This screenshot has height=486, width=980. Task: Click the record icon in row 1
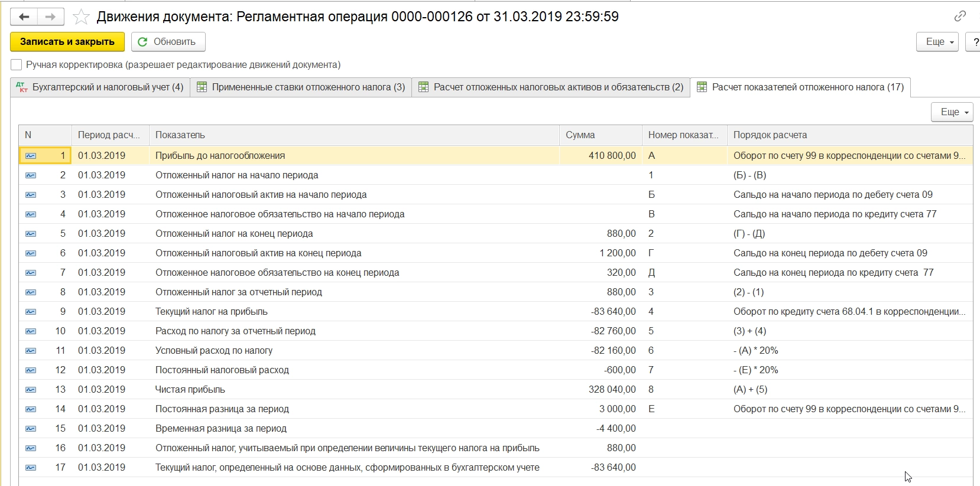pos(31,156)
